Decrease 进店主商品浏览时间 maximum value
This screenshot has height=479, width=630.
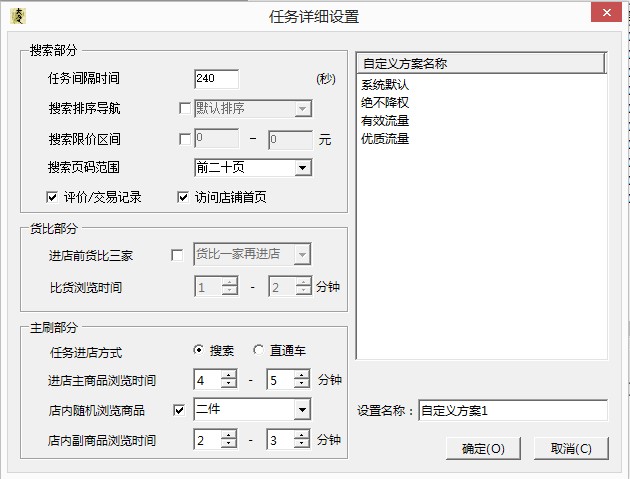tap(301, 384)
